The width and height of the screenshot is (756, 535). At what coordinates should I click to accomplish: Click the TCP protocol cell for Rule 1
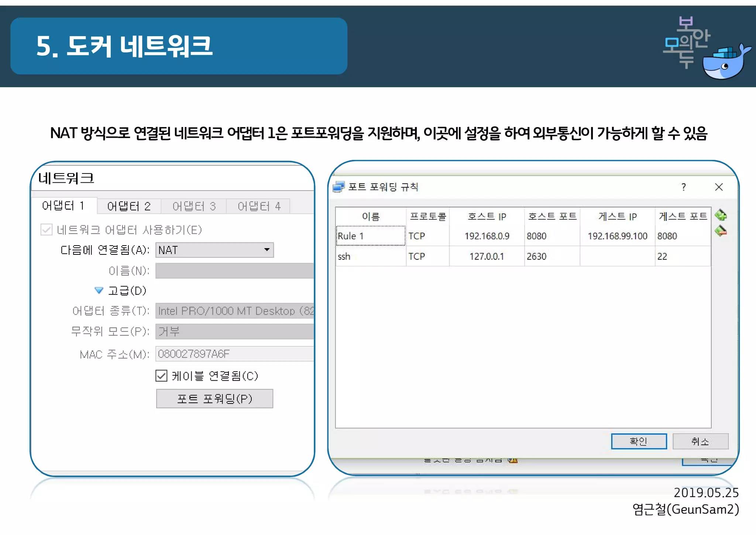(428, 236)
